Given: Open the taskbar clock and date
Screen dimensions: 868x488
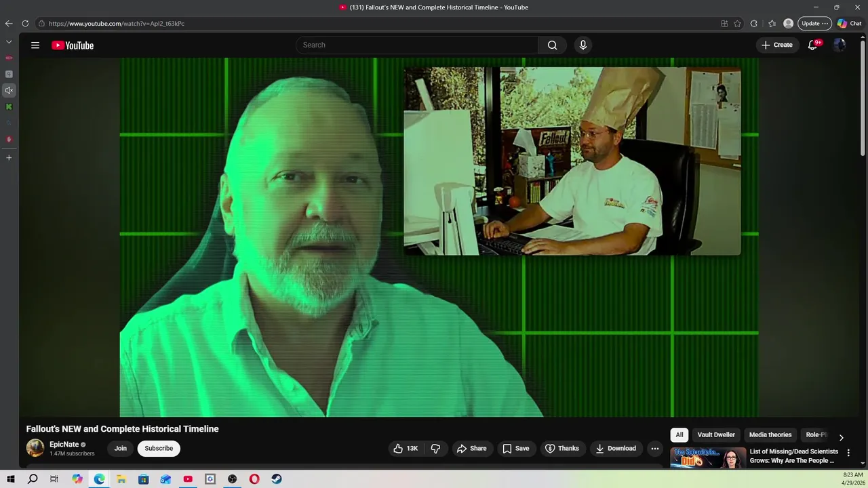Looking at the screenshot, I should (852, 479).
